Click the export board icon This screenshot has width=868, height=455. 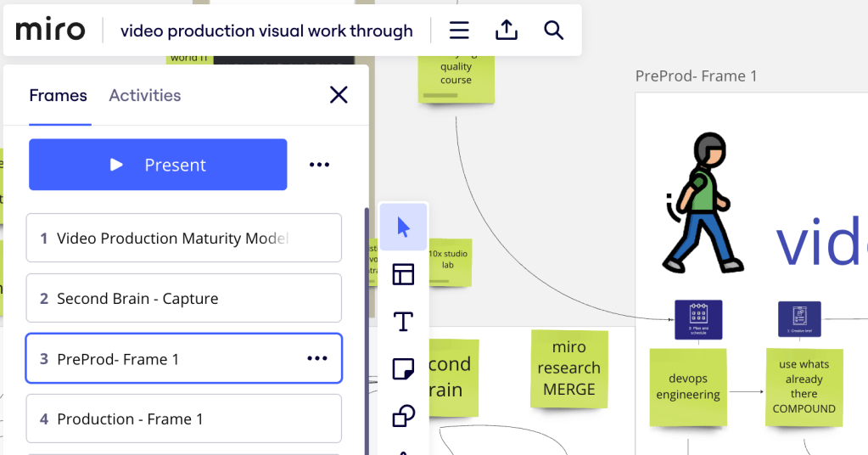[x=506, y=30]
